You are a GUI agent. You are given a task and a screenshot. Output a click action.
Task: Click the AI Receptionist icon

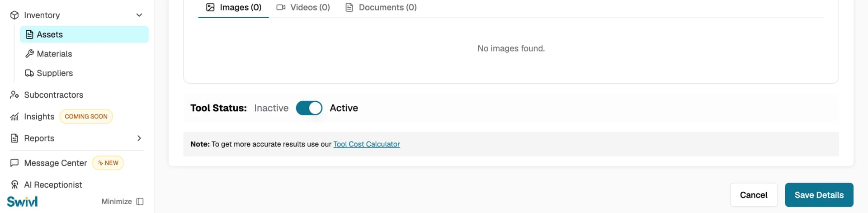click(x=14, y=185)
